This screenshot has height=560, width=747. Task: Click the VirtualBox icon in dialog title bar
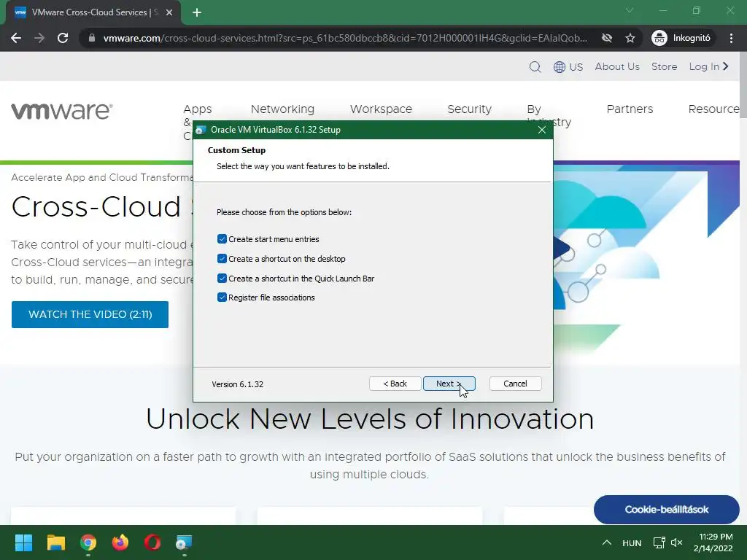201,130
